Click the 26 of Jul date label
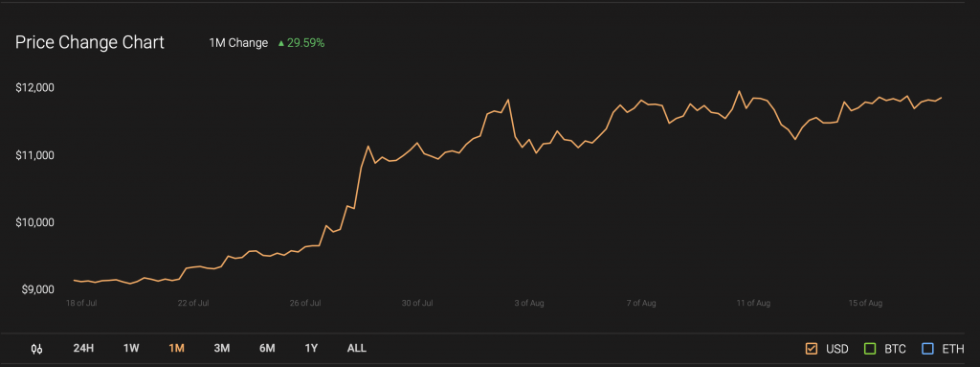 click(305, 303)
